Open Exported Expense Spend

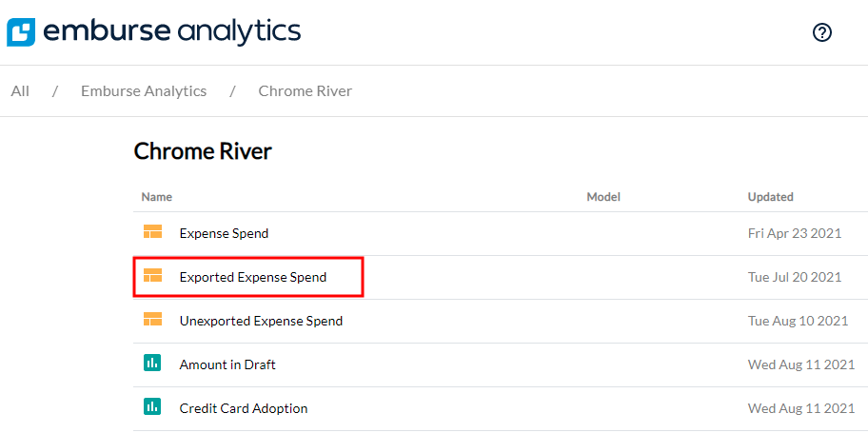click(253, 277)
